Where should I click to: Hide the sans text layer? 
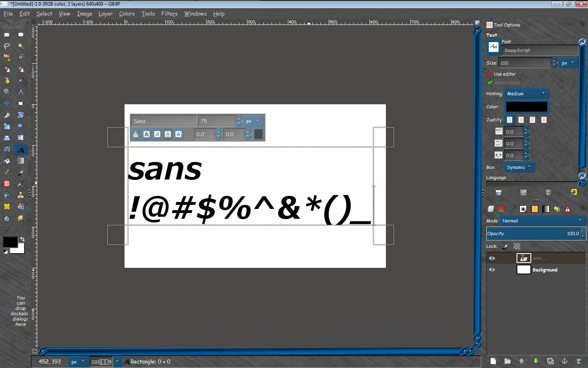coord(492,258)
